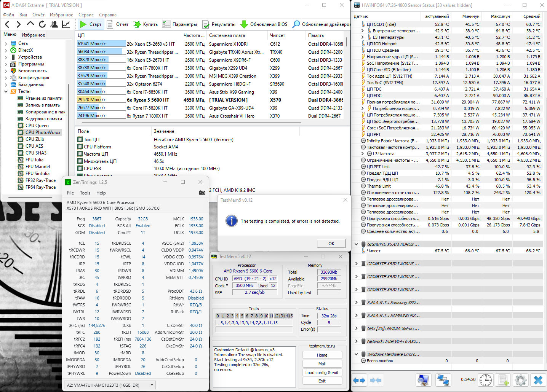Screen dimensions: 547x392
Task: Open the Справка menu in AIDA64
Action: (108, 15)
